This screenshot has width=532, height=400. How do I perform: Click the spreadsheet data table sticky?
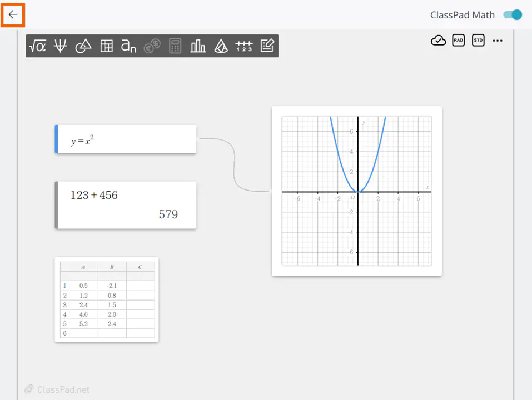(x=107, y=299)
